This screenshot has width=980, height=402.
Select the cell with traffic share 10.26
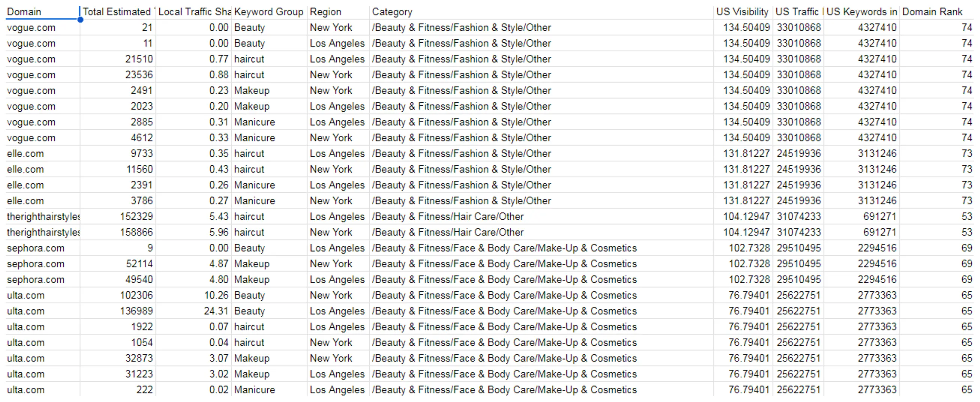(x=194, y=295)
